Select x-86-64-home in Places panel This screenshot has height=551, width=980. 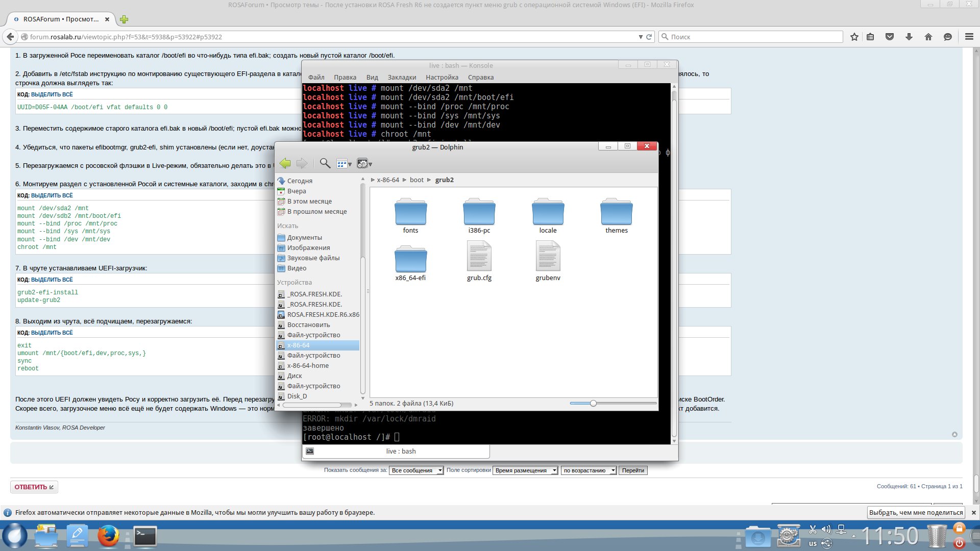click(308, 366)
